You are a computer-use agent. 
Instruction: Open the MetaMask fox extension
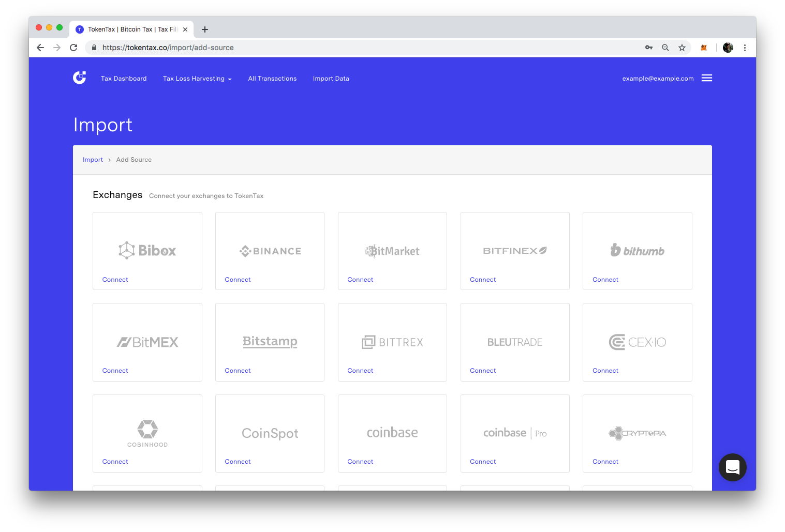point(704,48)
